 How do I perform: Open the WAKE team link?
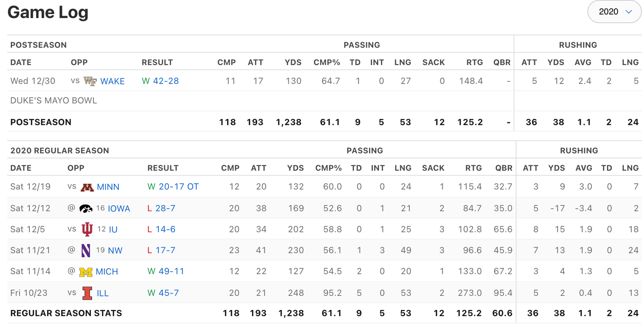tap(112, 81)
